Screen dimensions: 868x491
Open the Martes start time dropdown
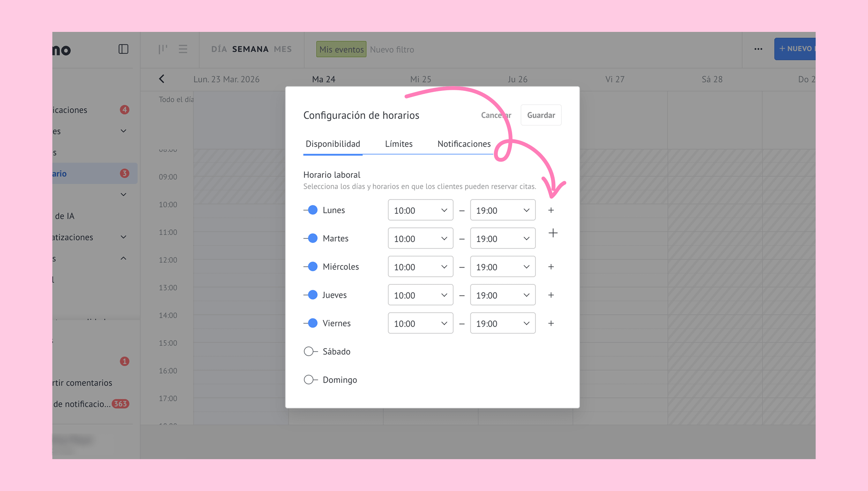420,238
